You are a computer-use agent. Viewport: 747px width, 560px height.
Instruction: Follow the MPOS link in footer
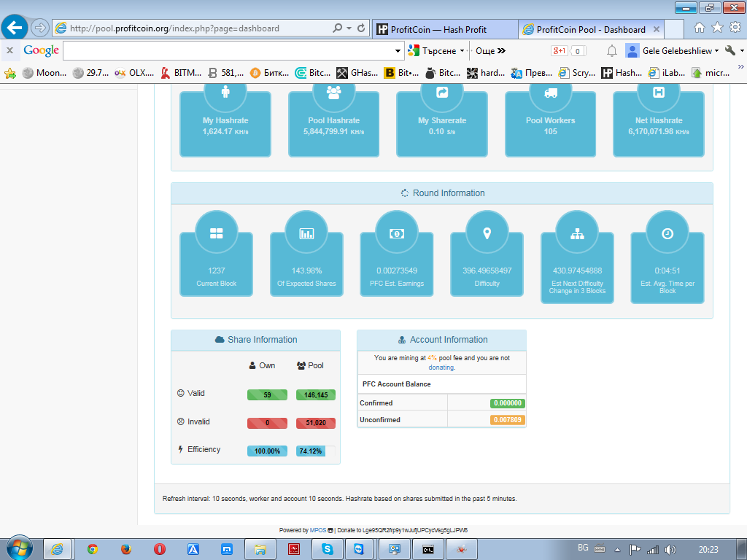[318, 530]
